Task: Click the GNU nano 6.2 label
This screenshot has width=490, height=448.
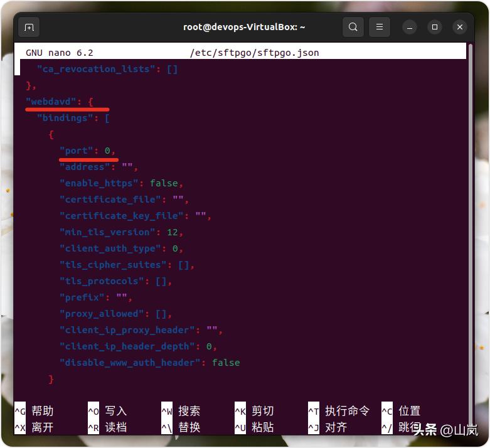Action: 60,53
